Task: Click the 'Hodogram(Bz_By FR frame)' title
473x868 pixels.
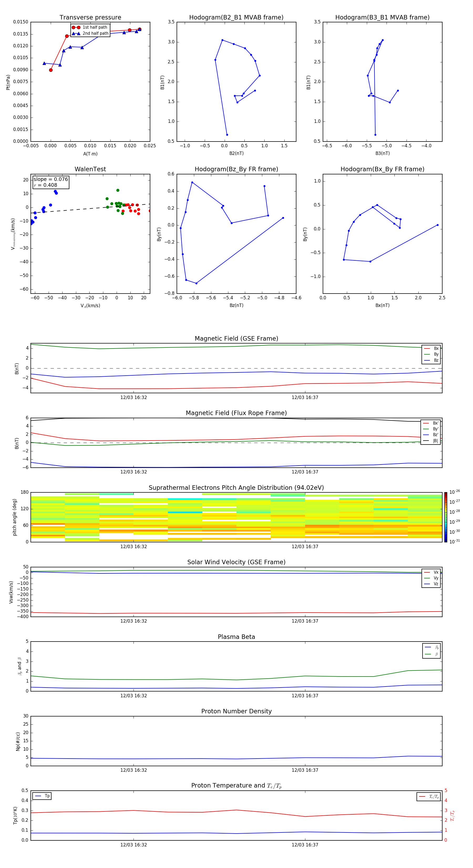Action: click(236, 169)
